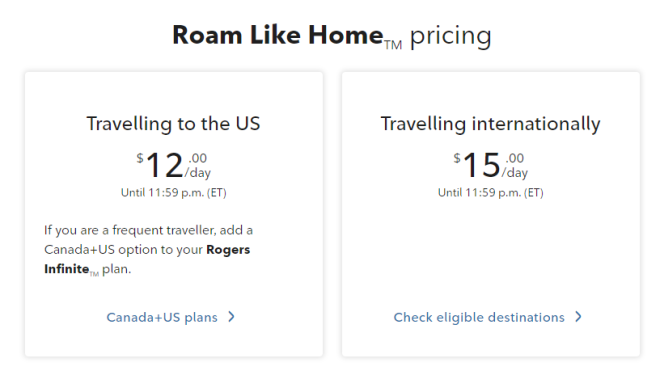Viewport: 660px width, 371px height.
Task: Click 11:59 p.m. note under $15 price
Action: [490, 193]
